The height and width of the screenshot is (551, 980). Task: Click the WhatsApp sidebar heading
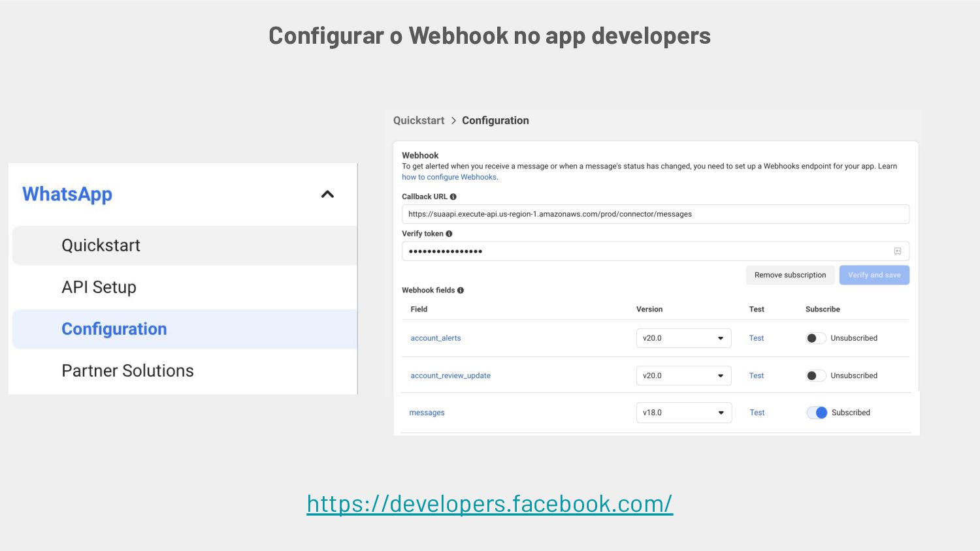tap(67, 194)
